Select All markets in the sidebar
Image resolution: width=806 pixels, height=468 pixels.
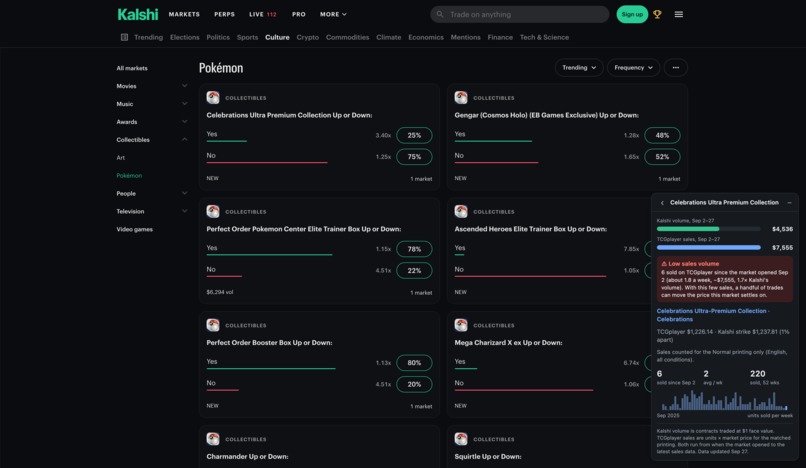click(132, 68)
